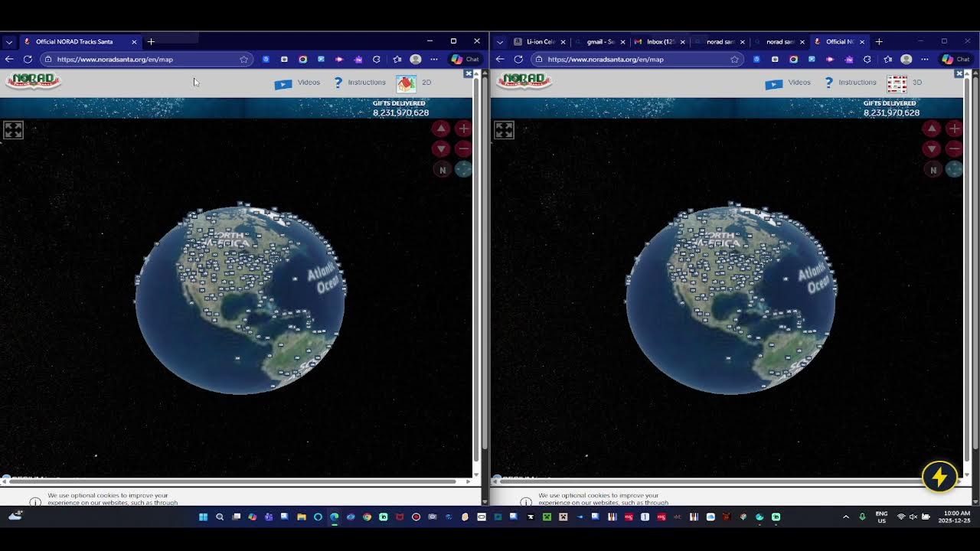Screen dimensions: 980x551
Task: Bookmark page star in right browser
Action: (x=734, y=59)
